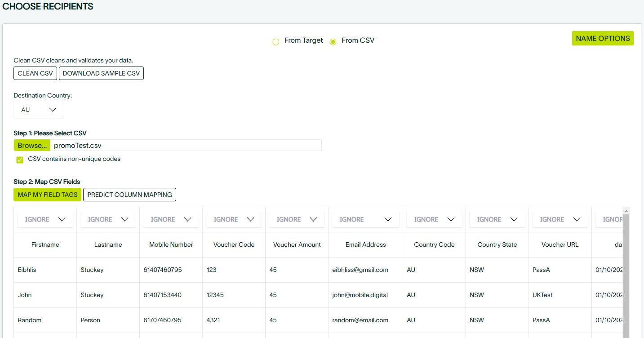644x338 pixels.
Task: Download the sample CSV file
Action: 101,73
